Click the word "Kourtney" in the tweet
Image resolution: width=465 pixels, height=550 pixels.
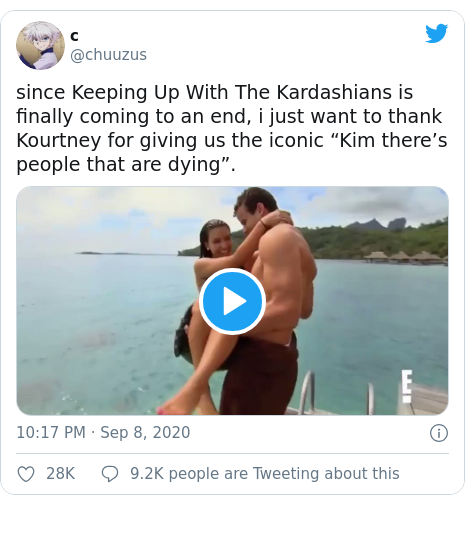(x=59, y=141)
